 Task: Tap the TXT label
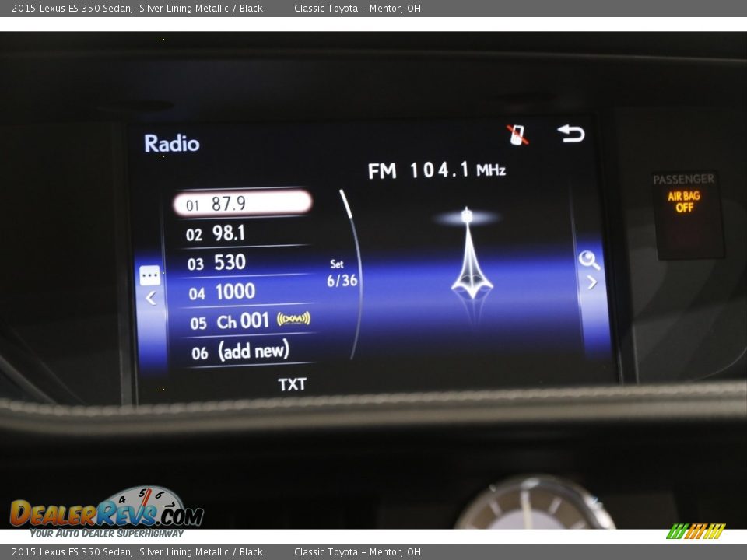coord(292,384)
